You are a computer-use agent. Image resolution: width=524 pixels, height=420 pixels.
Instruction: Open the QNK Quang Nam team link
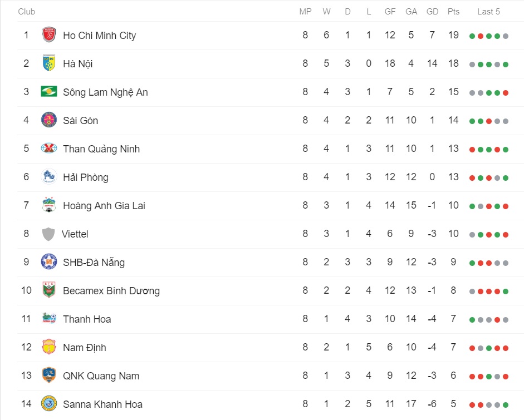(x=101, y=376)
